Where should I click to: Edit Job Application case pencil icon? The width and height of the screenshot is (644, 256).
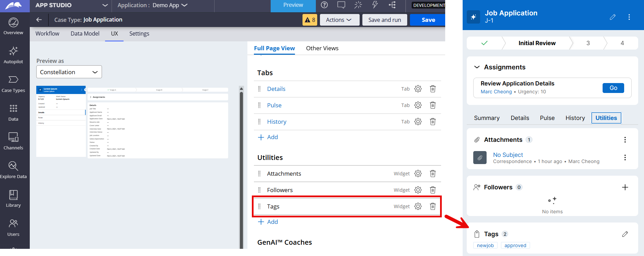613,17
